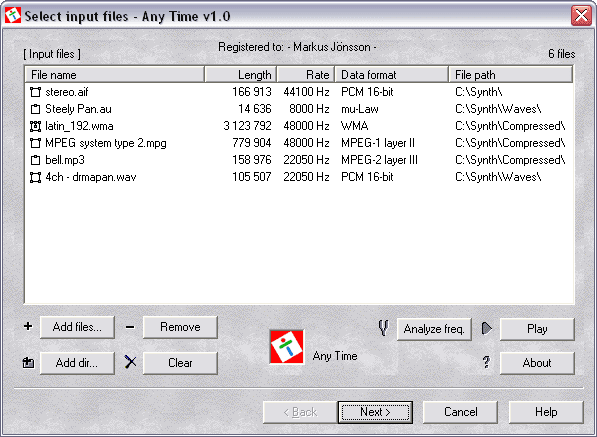Click the Cancel button
Image resolution: width=597 pixels, height=437 pixels.
click(461, 412)
